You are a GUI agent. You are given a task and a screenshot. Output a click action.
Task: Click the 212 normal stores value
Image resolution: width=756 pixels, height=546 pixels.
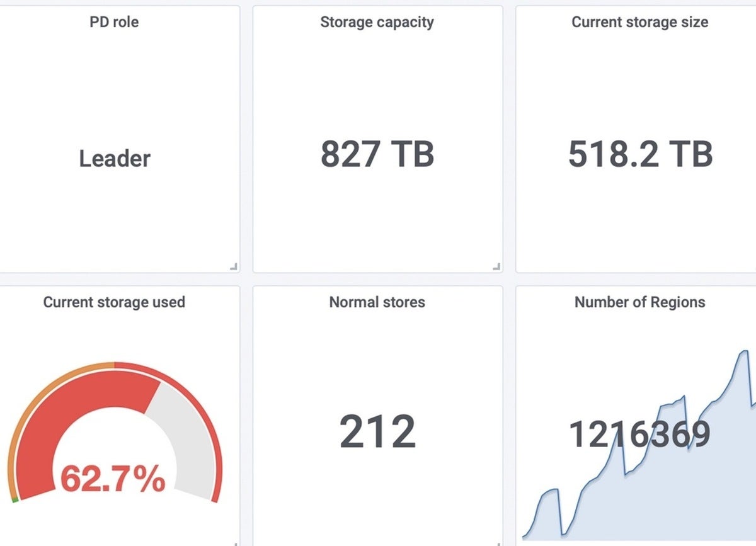coord(377,432)
